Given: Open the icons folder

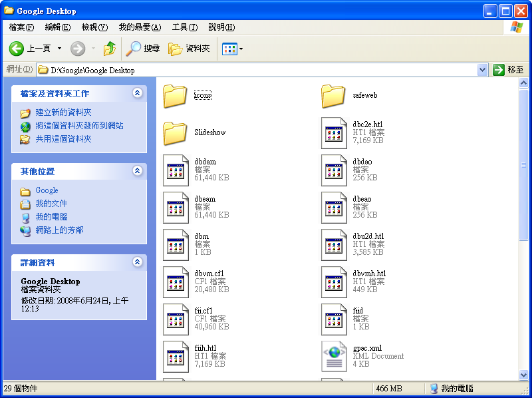Looking at the screenshot, I should pos(175,95).
